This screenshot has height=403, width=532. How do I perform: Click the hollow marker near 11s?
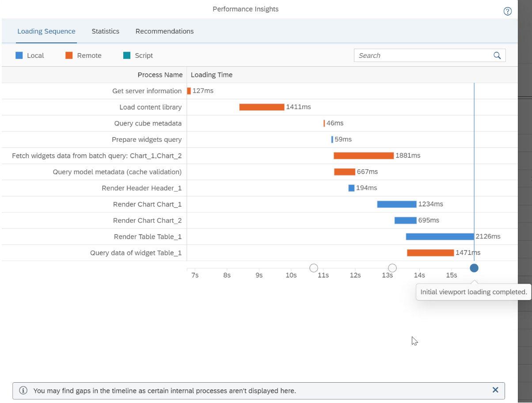(x=314, y=268)
